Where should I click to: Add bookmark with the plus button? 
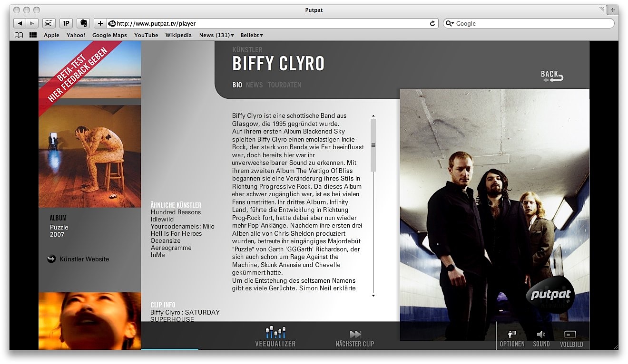point(100,23)
